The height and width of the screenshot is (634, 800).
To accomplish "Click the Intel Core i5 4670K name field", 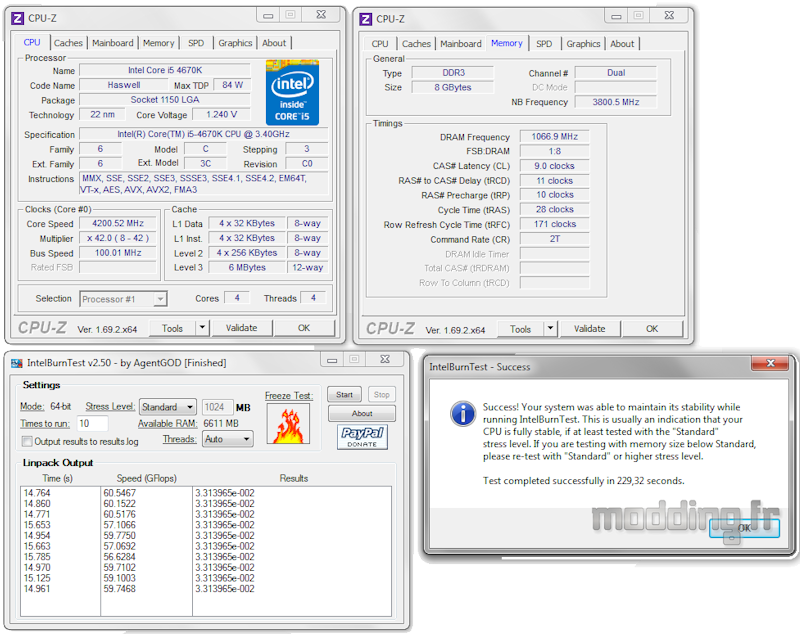I will point(165,70).
